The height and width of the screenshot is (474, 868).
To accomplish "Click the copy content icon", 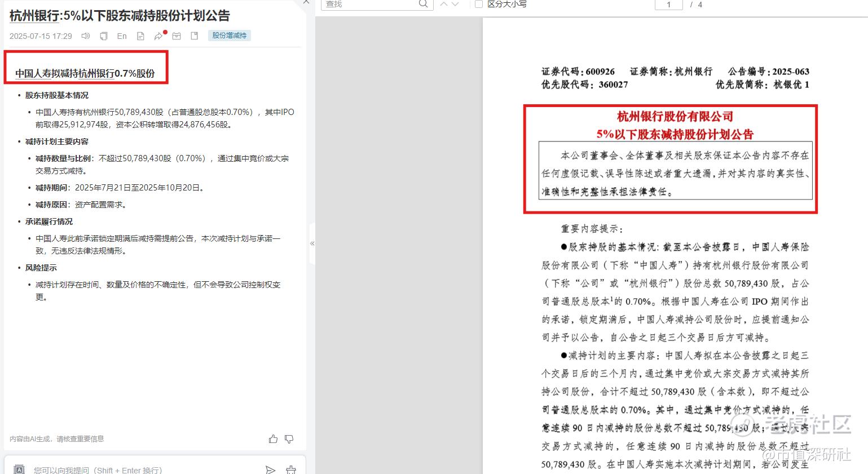I will pyautogui.click(x=104, y=36).
